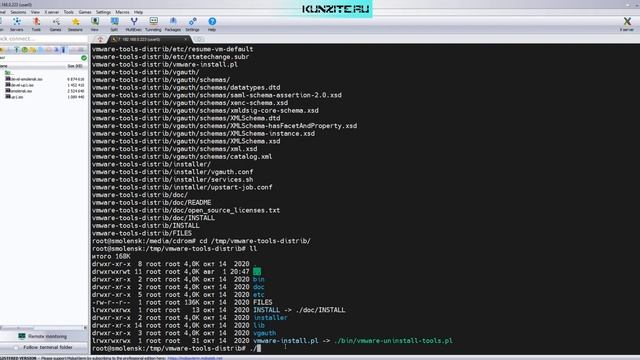Click the 'vgauth' directory name in listing
The width and height of the screenshot is (640, 360).
pyautogui.click(x=264, y=333)
